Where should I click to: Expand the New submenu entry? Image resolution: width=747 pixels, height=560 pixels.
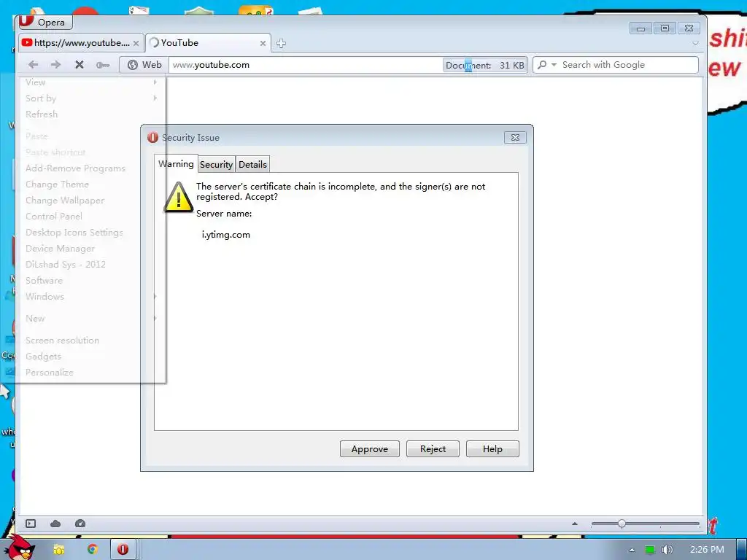click(90, 319)
